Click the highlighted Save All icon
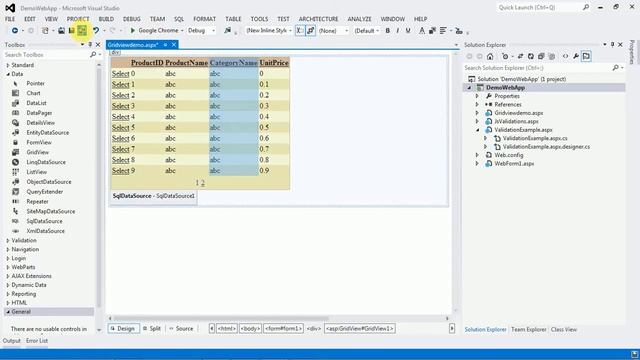This screenshot has width=640, height=360. 82,31
